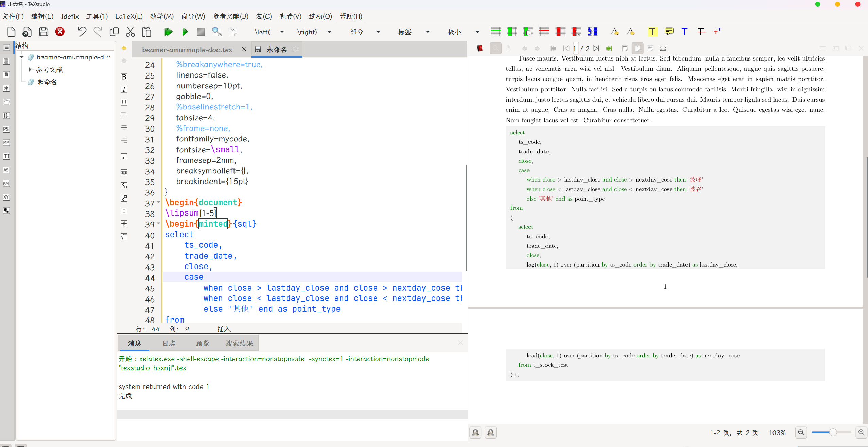868x447 pixels.
Task: Open the 部分 section dropdown
Action: (378, 32)
